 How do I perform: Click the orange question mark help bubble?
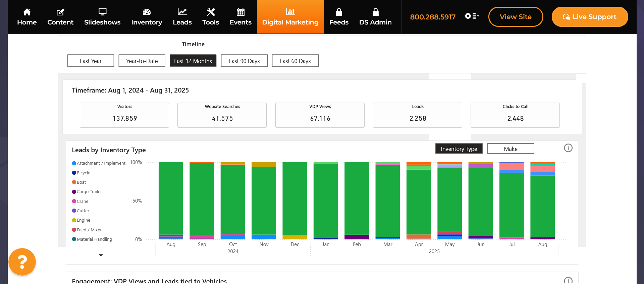click(x=22, y=262)
